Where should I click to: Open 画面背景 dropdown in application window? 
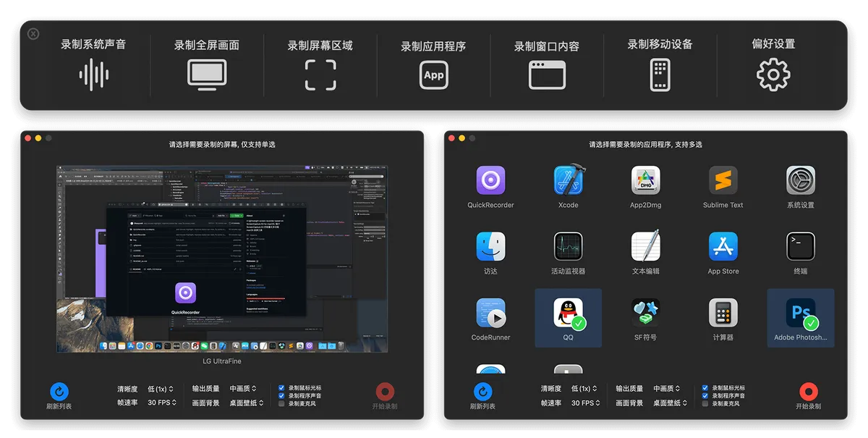click(x=670, y=403)
